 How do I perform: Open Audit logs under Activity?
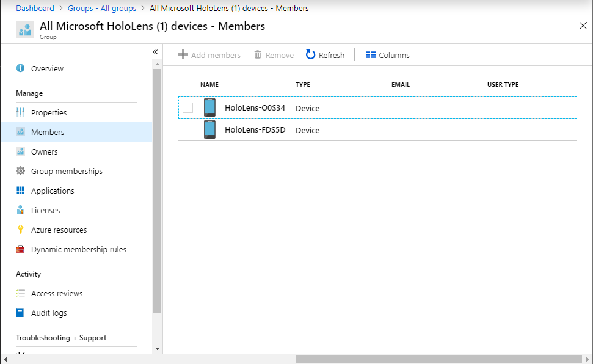pos(49,313)
